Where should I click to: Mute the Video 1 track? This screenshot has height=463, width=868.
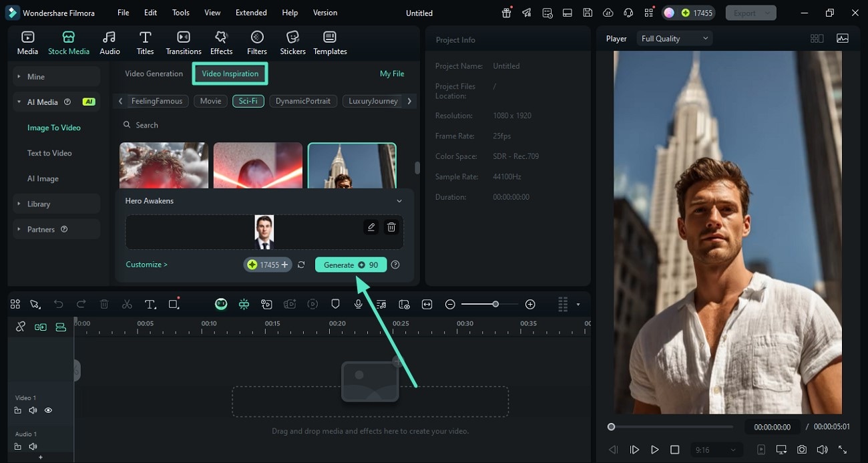point(33,410)
